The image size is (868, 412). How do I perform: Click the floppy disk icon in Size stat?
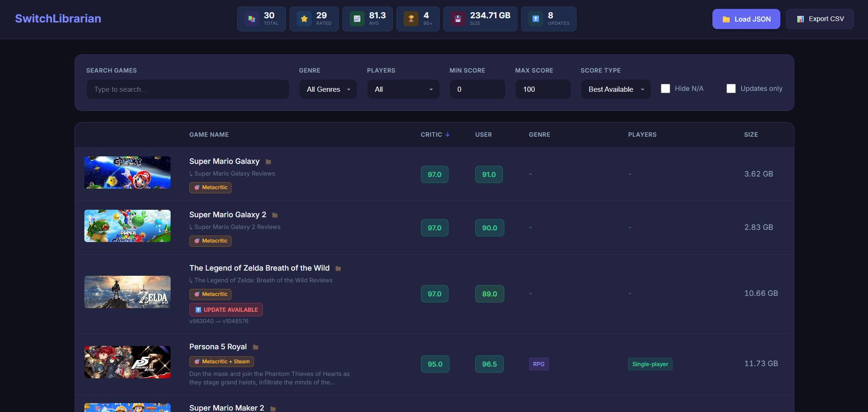pos(458,19)
